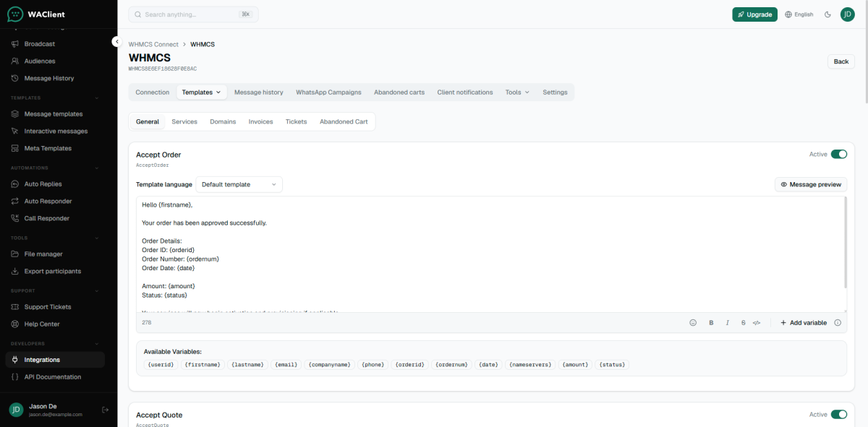Screen dimensions: 868x427
Task: Toggle Accept Quote active switch
Action: pyautogui.click(x=839, y=415)
